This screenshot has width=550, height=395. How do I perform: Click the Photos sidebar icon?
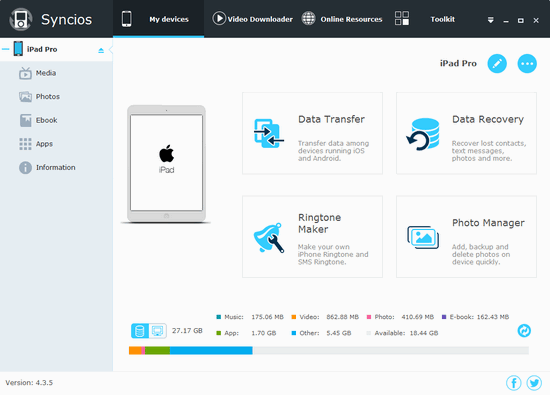pyautogui.click(x=25, y=96)
